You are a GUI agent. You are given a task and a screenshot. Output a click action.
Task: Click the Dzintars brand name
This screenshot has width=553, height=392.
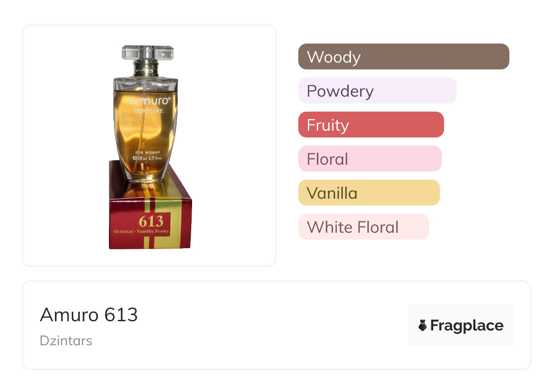coord(66,340)
